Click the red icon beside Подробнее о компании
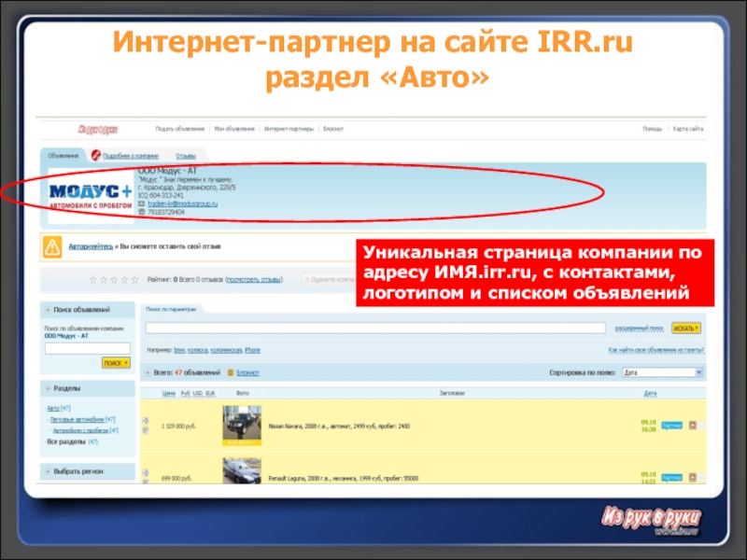Viewport: 747px width, 560px height. point(96,155)
